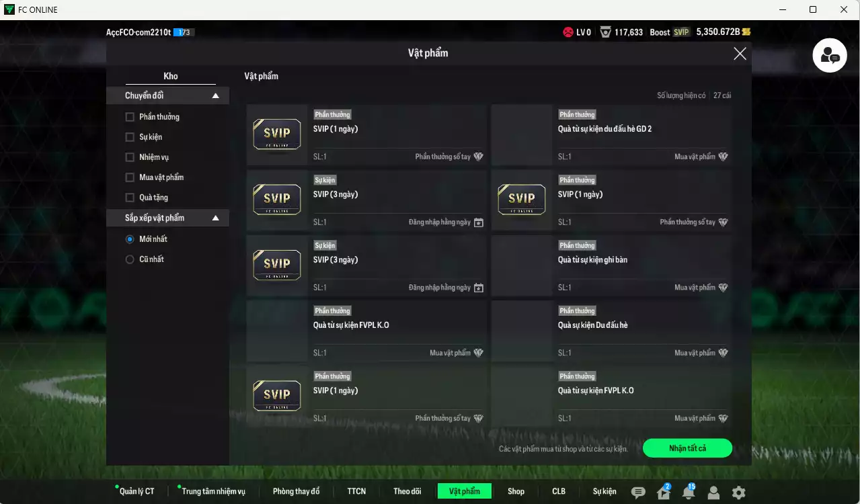Viewport: 860px width, 504px height.
Task: Open the settings gear icon
Action: 738,493
